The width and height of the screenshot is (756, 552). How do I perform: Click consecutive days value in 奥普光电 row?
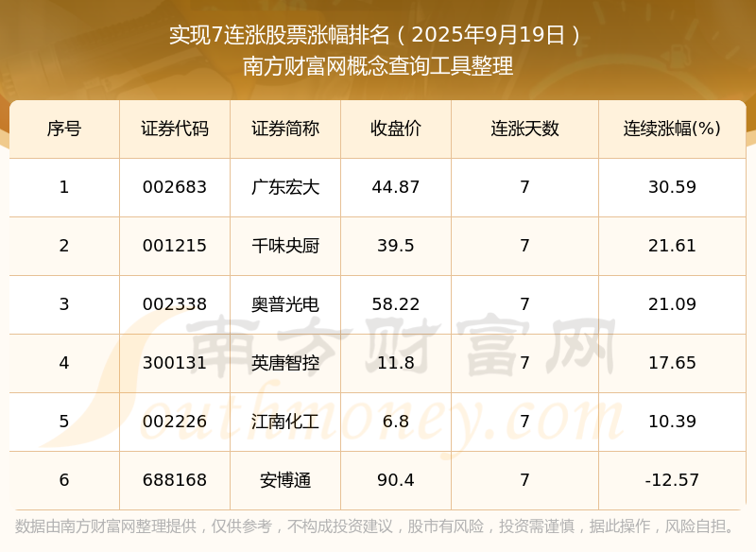524,304
